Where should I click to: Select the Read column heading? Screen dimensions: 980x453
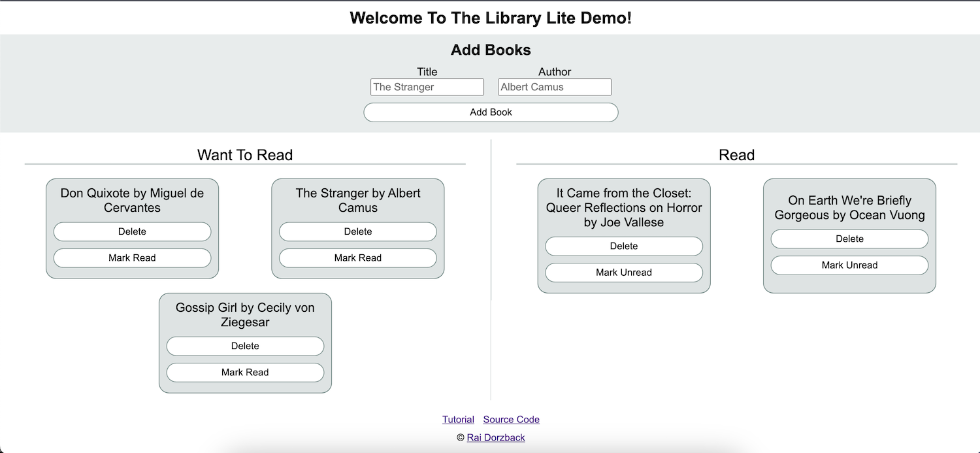[737, 155]
